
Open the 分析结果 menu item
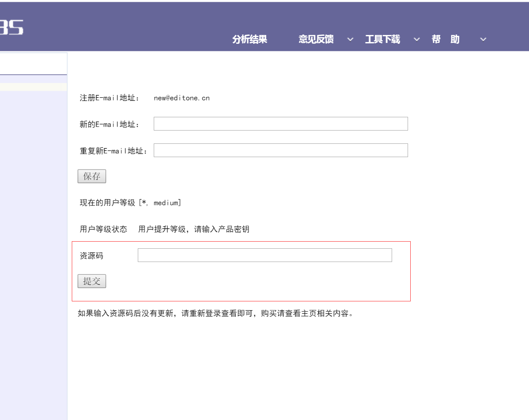(x=249, y=39)
